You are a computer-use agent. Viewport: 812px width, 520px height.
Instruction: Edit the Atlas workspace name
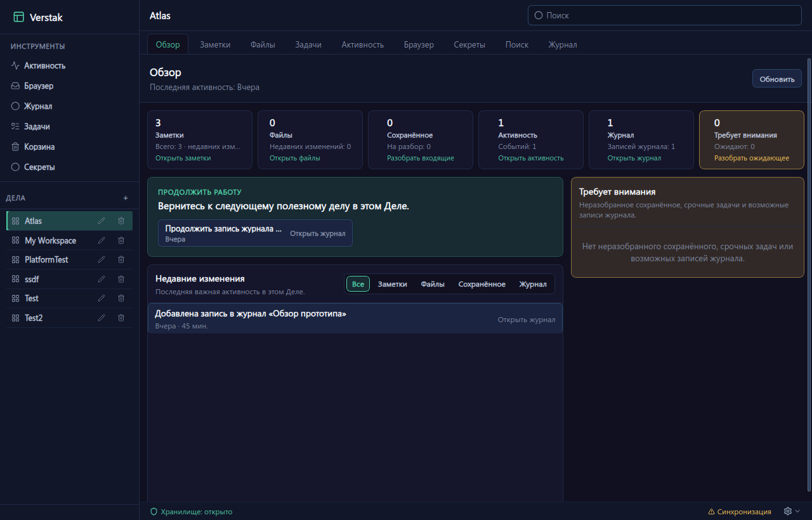[x=101, y=221]
